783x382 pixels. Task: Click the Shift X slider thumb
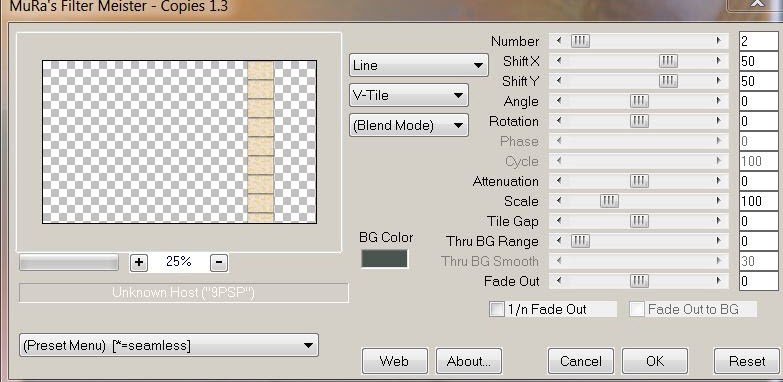(x=668, y=61)
